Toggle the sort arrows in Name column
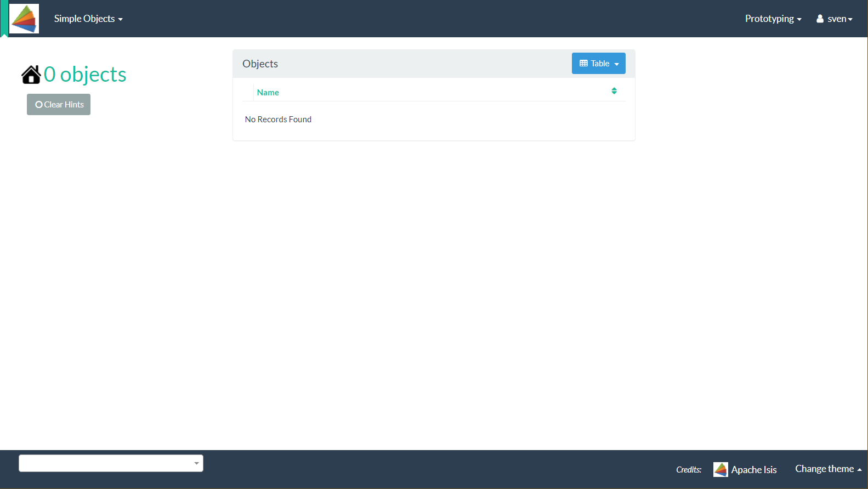The height and width of the screenshot is (489, 868). (614, 91)
